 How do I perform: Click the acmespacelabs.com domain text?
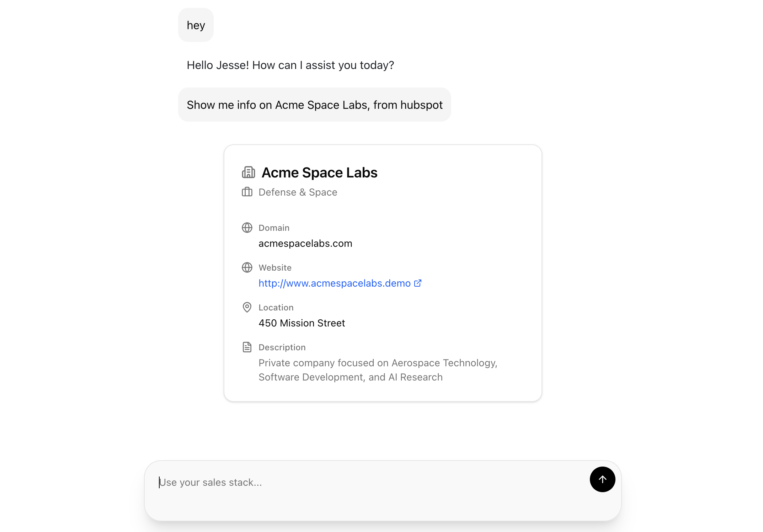tap(305, 243)
